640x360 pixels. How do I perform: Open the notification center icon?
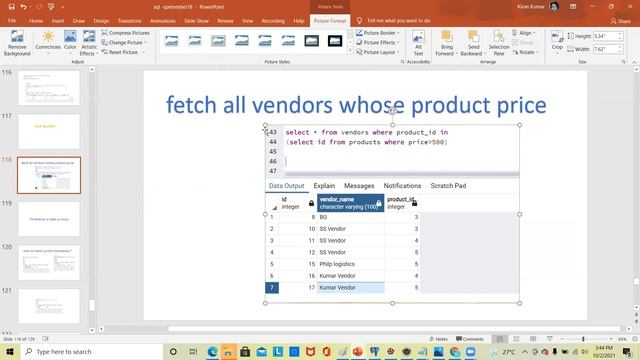coord(627,351)
